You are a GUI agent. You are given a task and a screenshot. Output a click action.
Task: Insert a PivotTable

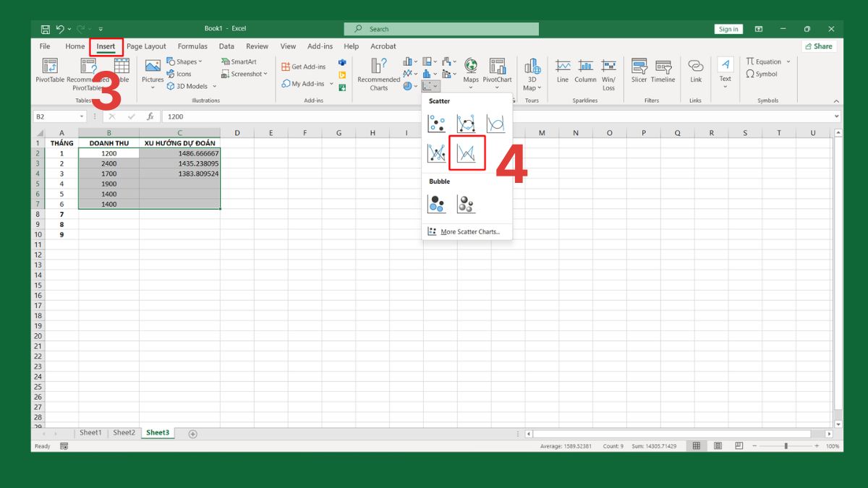(50, 71)
